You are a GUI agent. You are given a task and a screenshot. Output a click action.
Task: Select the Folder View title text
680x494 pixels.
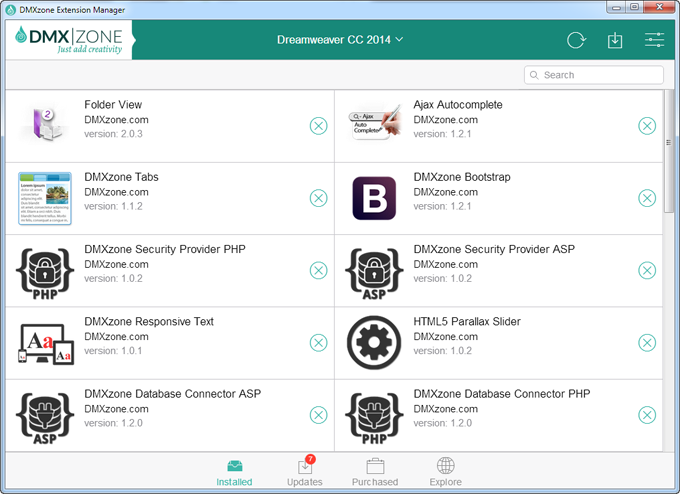(x=113, y=105)
